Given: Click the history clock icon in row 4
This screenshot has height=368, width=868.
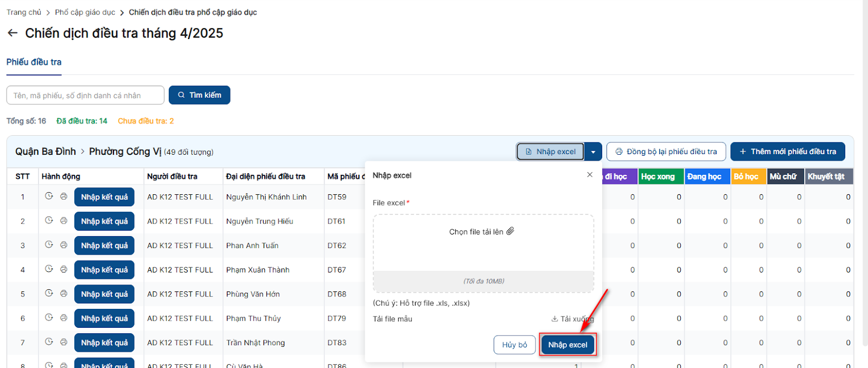Looking at the screenshot, I should [49, 269].
